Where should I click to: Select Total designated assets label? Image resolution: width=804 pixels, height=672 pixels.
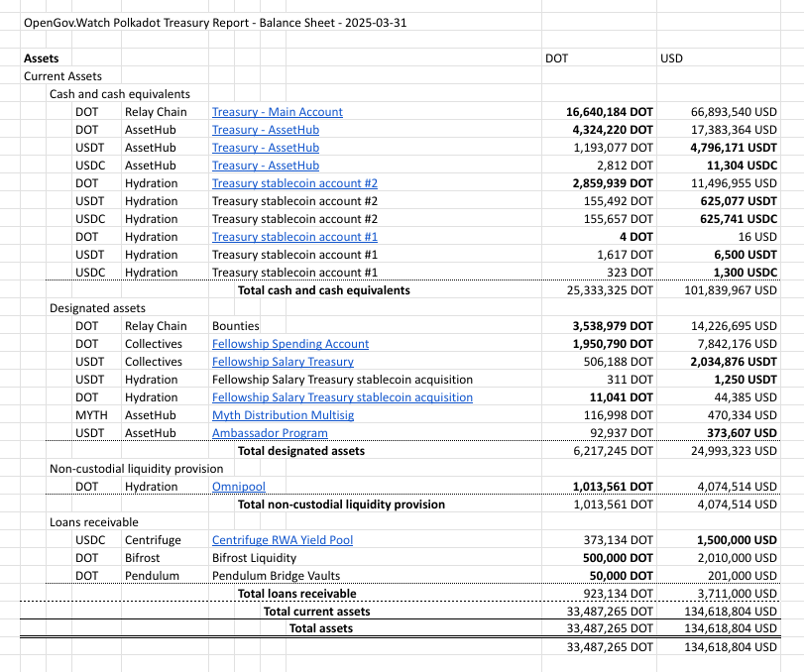coord(301,451)
